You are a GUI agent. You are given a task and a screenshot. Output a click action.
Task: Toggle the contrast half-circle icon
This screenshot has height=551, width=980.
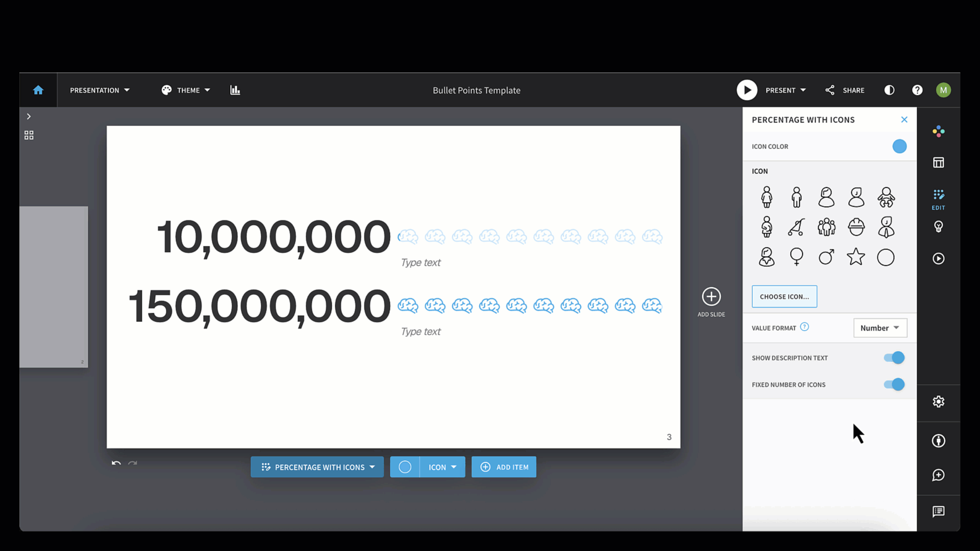889,90
